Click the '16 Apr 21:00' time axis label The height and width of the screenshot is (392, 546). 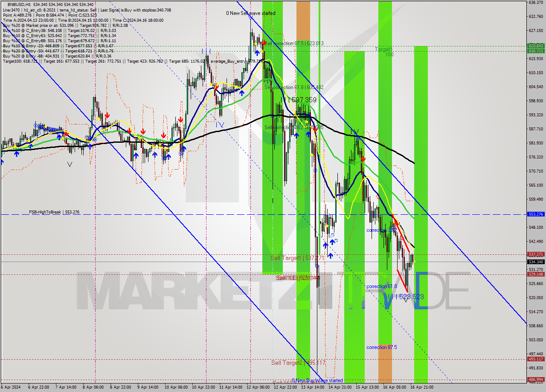point(422,387)
